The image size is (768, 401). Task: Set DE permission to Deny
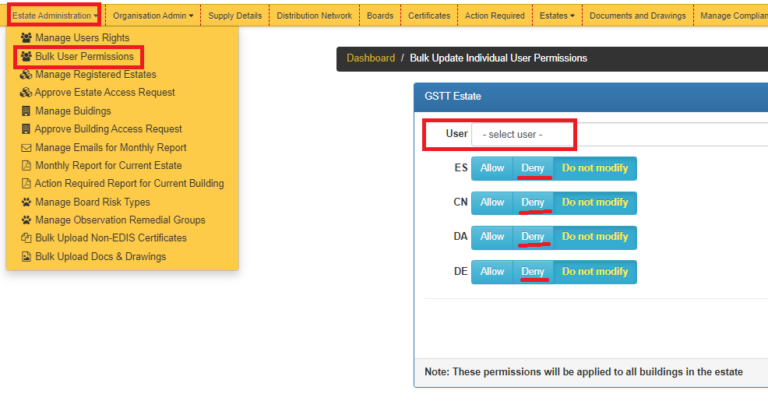533,272
